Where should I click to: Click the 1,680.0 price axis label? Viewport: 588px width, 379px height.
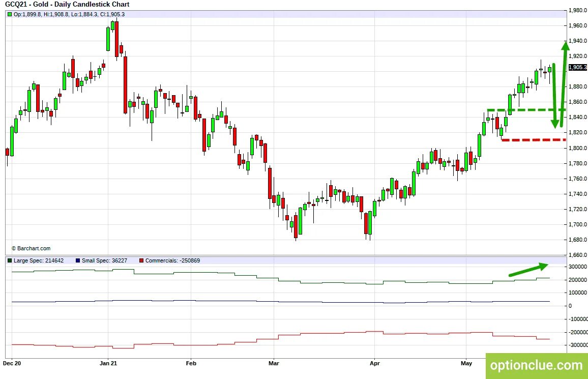coord(577,240)
